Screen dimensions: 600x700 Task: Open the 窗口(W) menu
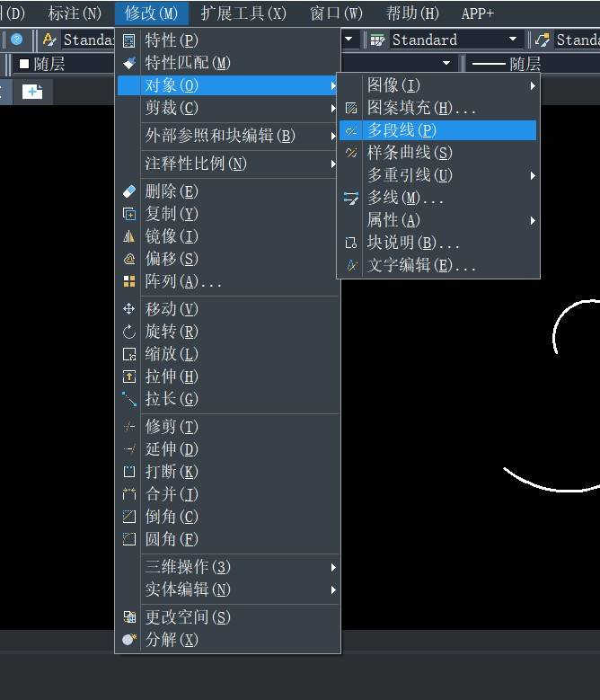[336, 13]
